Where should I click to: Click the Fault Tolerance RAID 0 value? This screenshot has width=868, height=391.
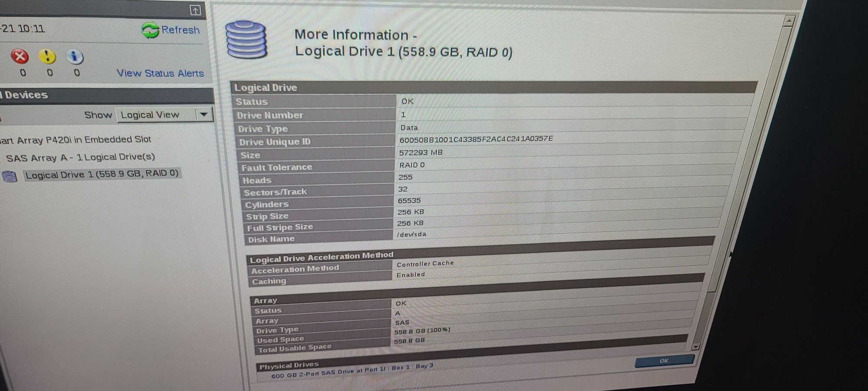coord(412,165)
